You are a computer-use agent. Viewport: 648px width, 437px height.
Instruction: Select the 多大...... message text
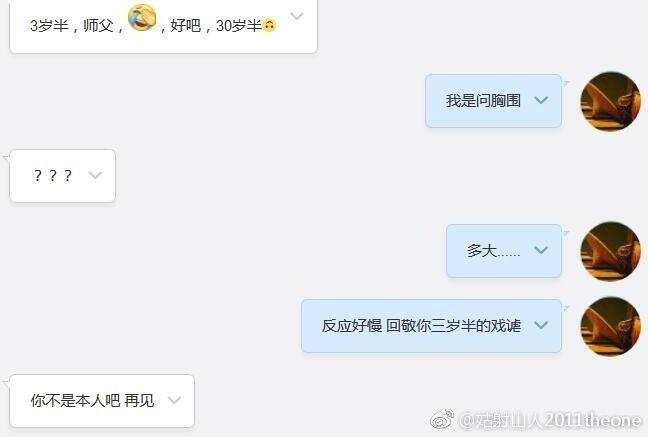493,251
